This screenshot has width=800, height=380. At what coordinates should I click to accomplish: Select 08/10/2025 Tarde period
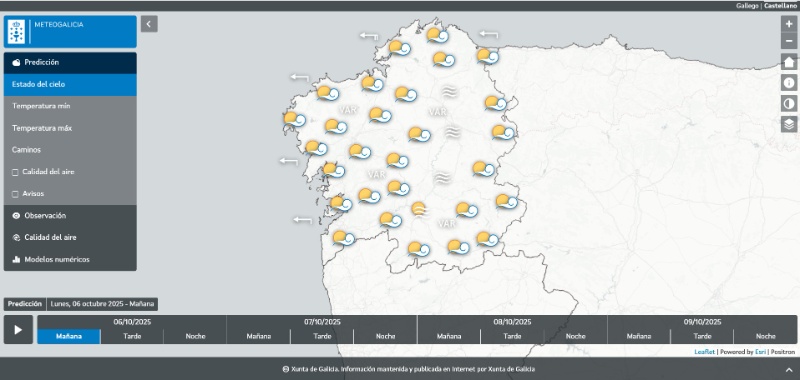(x=512, y=337)
